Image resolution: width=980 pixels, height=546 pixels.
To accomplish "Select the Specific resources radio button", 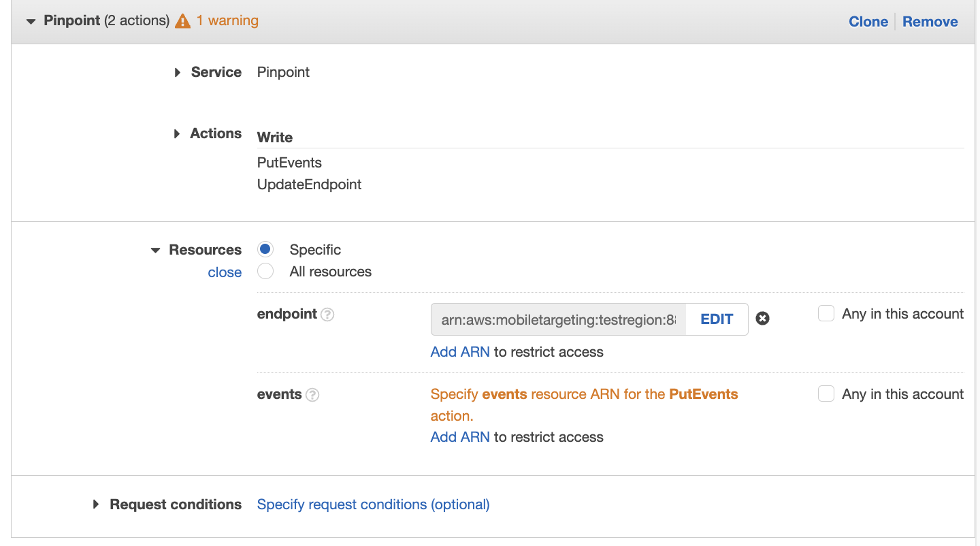I will click(265, 248).
